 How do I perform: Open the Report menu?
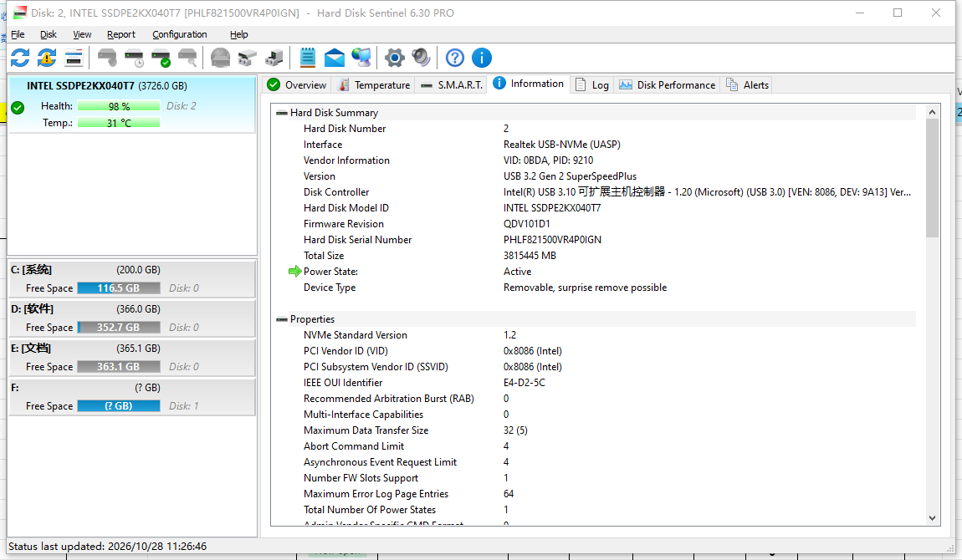[x=120, y=34]
